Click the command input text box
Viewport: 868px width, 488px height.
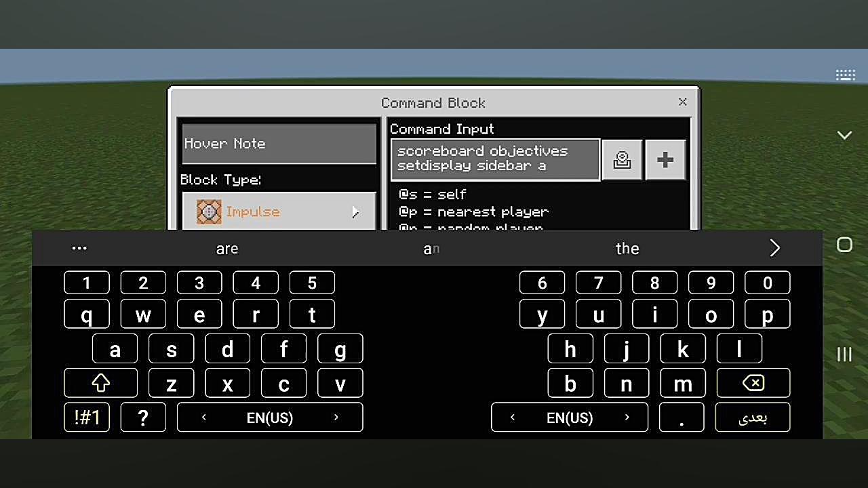(x=496, y=159)
